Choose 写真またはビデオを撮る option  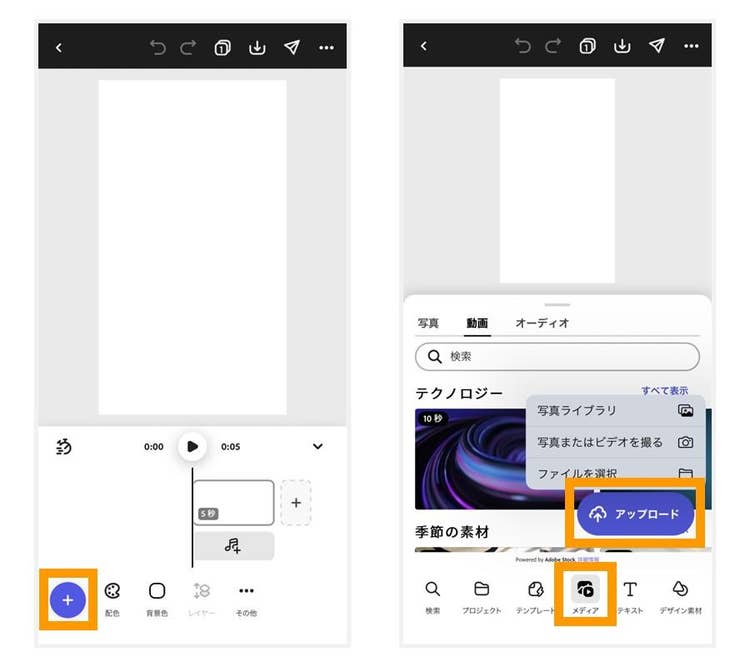pyautogui.click(x=615, y=442)
